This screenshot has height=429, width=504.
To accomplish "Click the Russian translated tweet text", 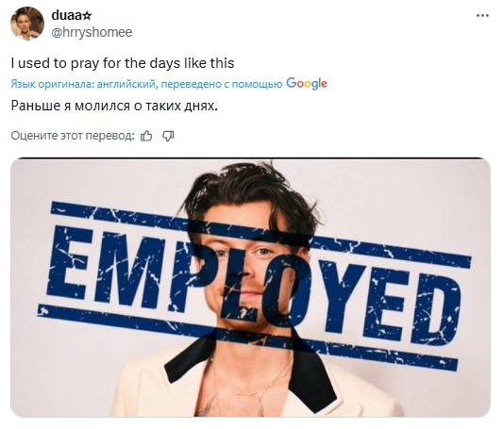I will (x=114, y=106).
